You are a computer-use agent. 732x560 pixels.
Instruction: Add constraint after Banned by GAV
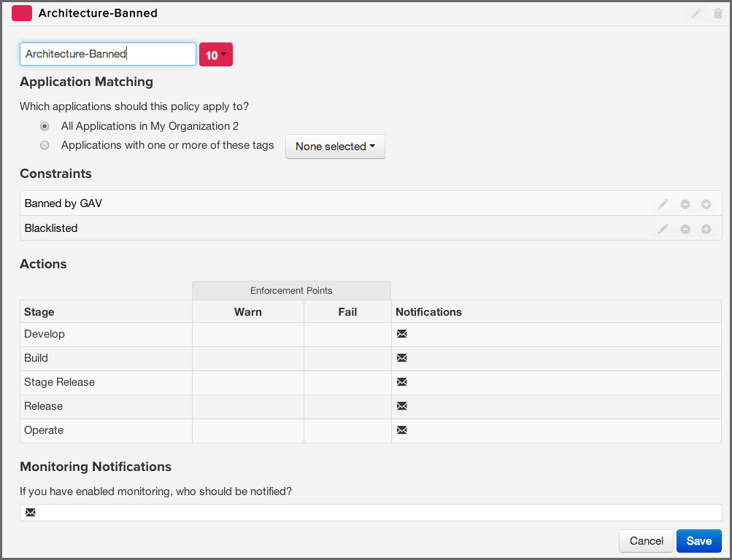706,204
